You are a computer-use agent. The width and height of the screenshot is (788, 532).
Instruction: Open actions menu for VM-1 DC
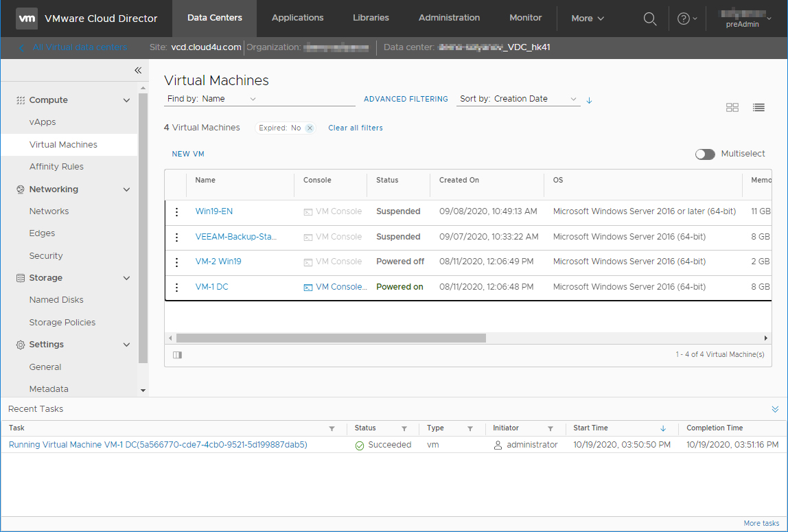click(176, 288)
